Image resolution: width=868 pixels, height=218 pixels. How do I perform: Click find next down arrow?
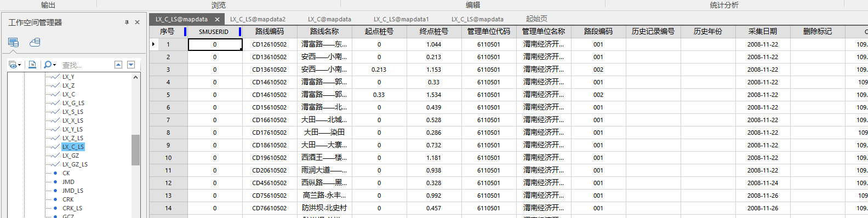tap(131, 65)
